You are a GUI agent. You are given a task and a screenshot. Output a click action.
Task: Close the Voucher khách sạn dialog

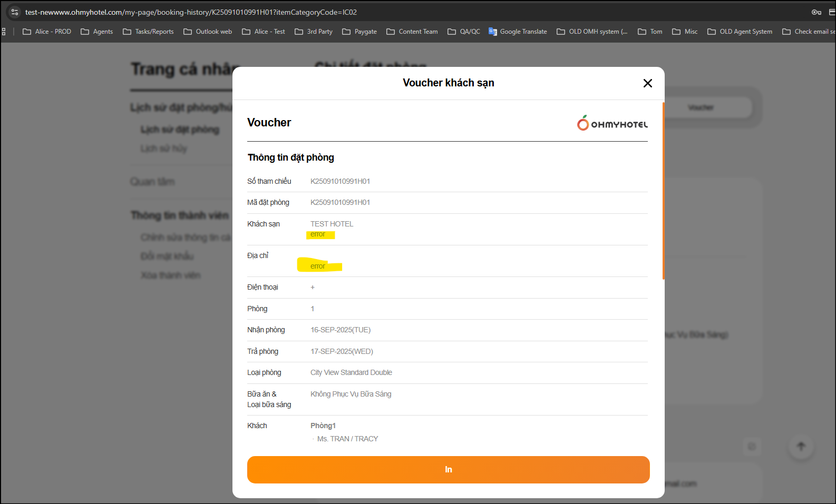(x=648, y=83)
